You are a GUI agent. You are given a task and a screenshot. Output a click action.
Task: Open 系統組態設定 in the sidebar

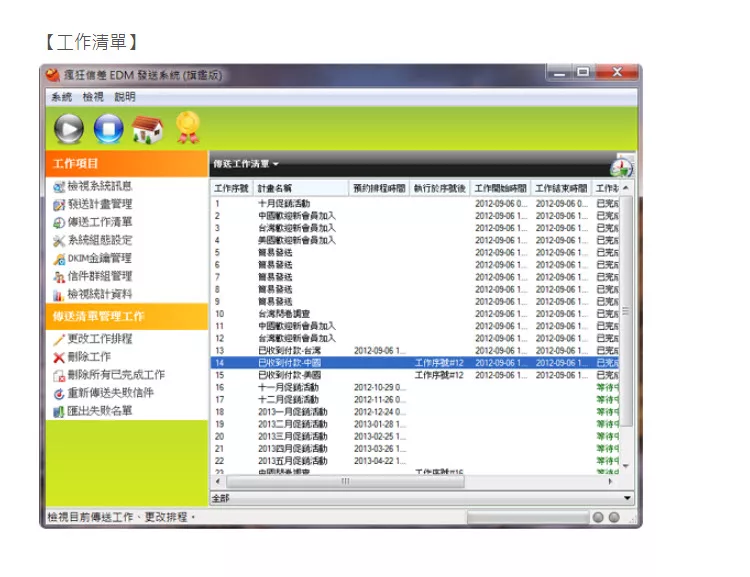pos(98,240)
